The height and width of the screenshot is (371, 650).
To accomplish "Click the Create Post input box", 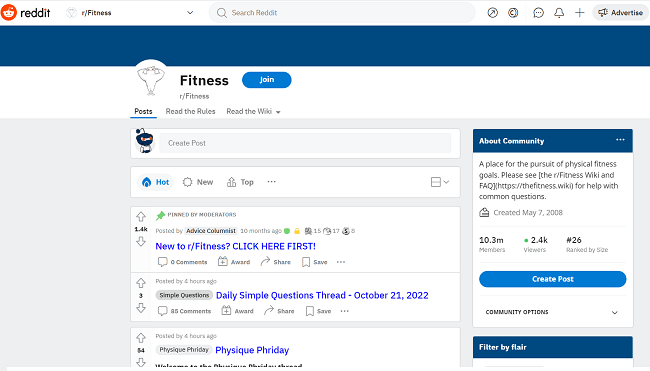I will tap(305, 143).
